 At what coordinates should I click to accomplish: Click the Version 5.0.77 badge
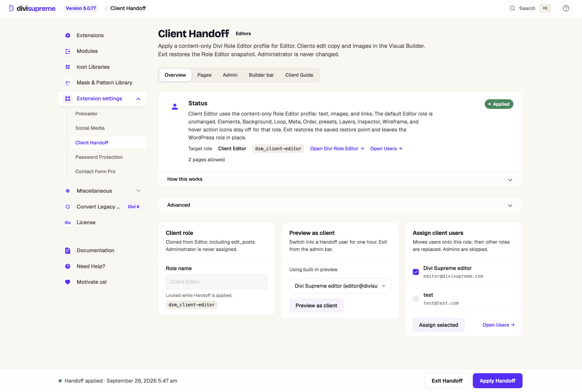pyautogui.click(x=81, y=8)
